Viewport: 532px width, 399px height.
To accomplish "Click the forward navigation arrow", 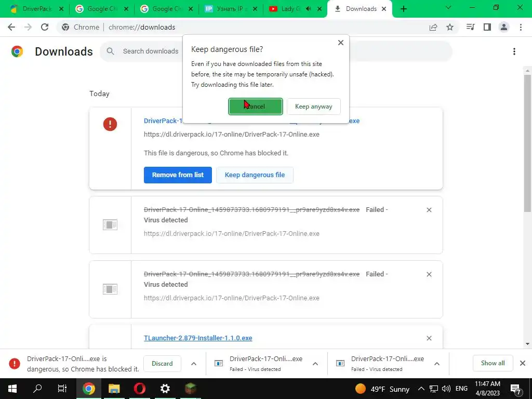I will coord(28,27).
